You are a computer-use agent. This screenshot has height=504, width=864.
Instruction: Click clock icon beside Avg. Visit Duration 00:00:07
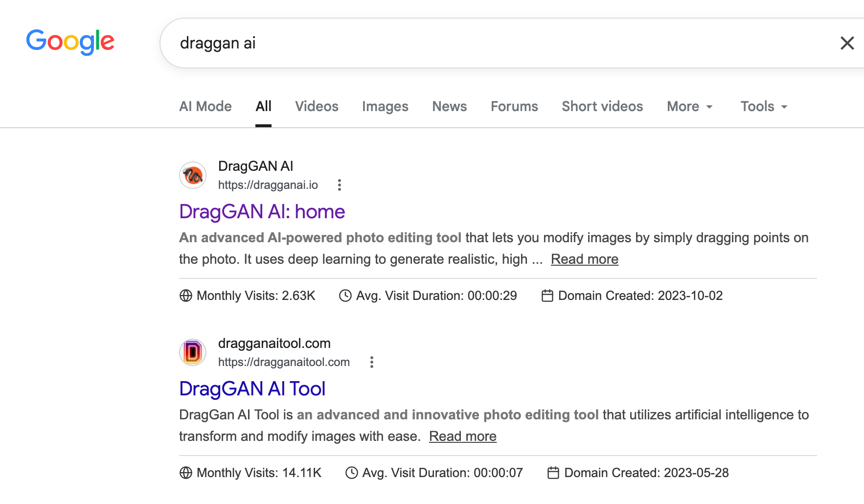click(352, 473)
